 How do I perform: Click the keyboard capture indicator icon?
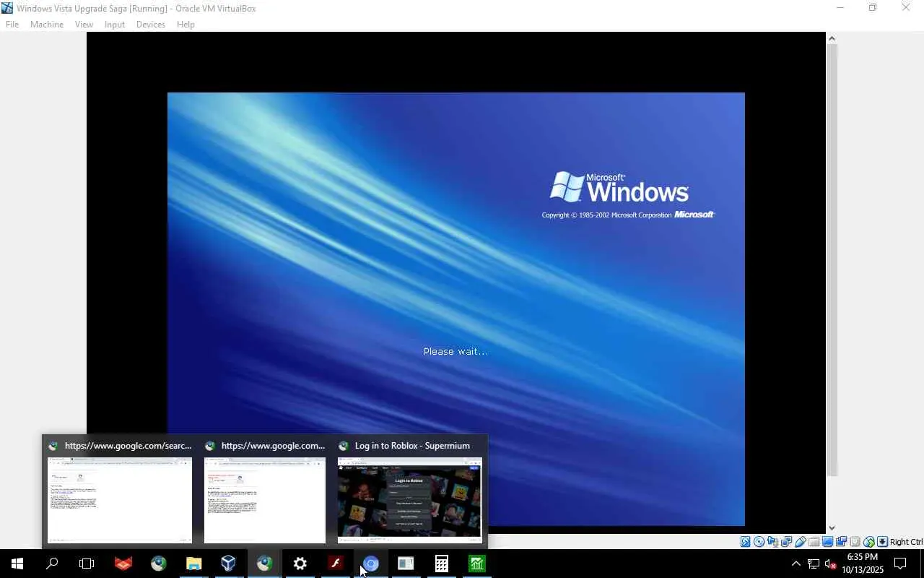[882, 542]
